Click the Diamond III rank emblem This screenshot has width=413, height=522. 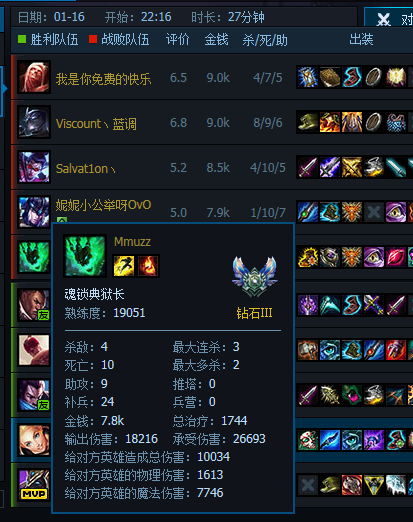[255, 276]
